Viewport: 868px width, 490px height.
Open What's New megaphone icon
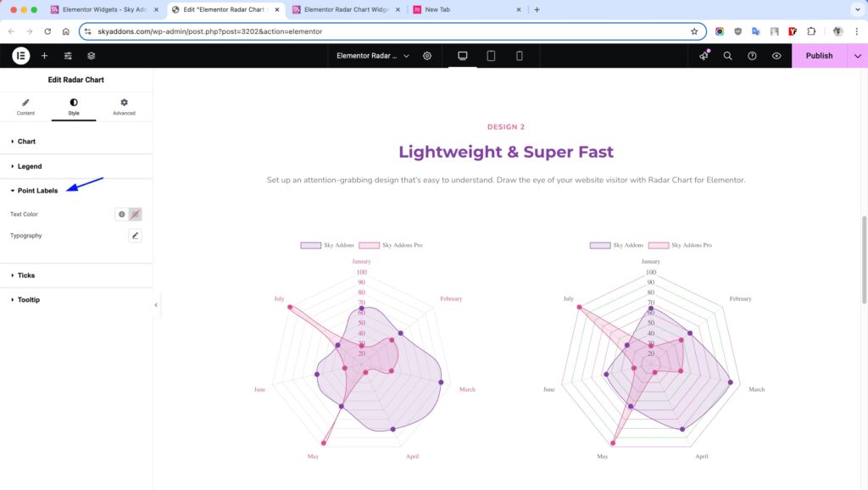click(704, 55)
